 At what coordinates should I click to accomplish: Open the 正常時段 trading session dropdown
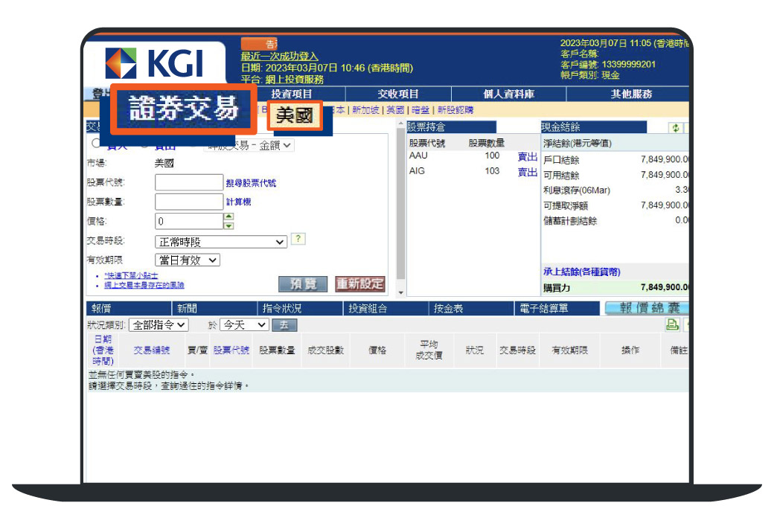[221, 242]
